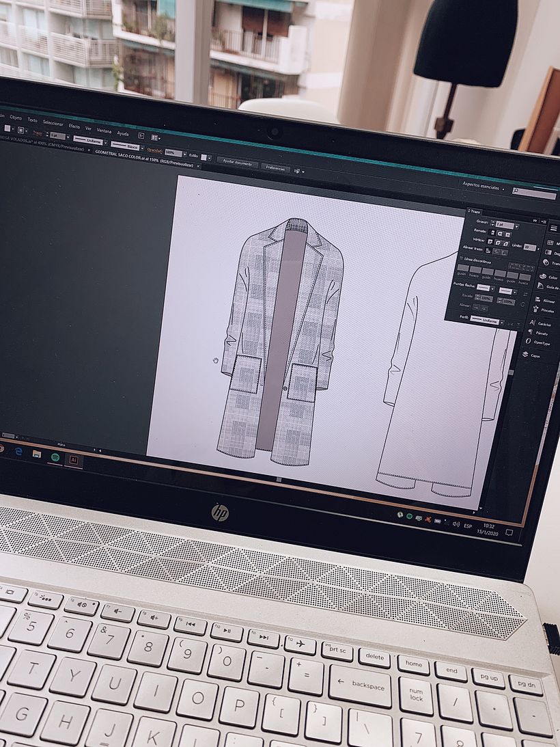Open the Alinear panel icon

pos(537,300)
